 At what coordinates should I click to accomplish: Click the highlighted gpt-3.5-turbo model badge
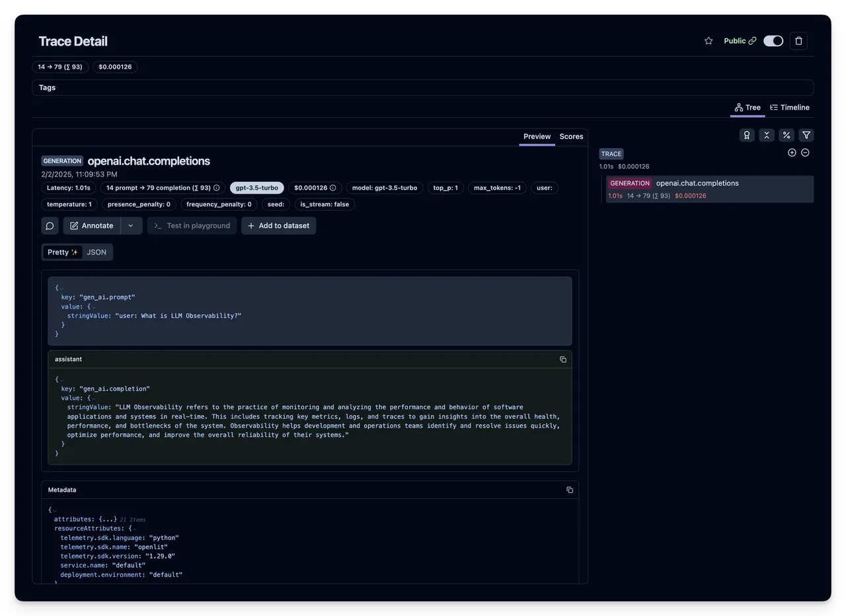257,188
